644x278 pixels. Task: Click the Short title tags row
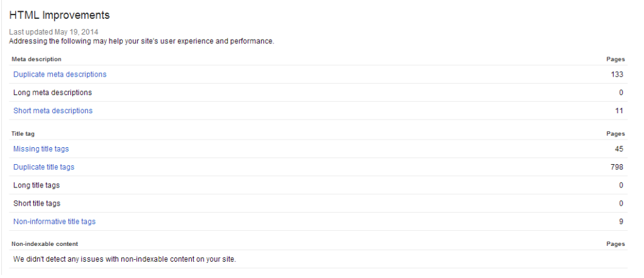[x=318, y=203]
